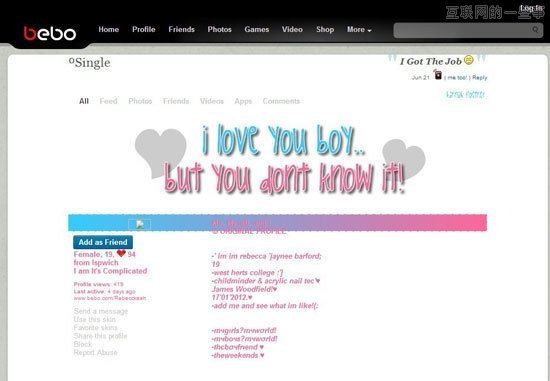Select the All tab
This screenshot has height=381, width=550.
(x=83, y=101)
